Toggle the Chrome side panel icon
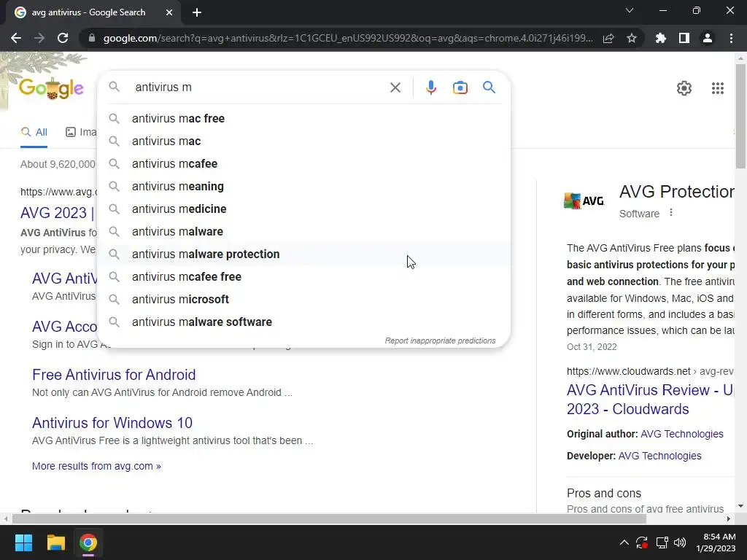This screenshot has width=747, height=560. 684,38
